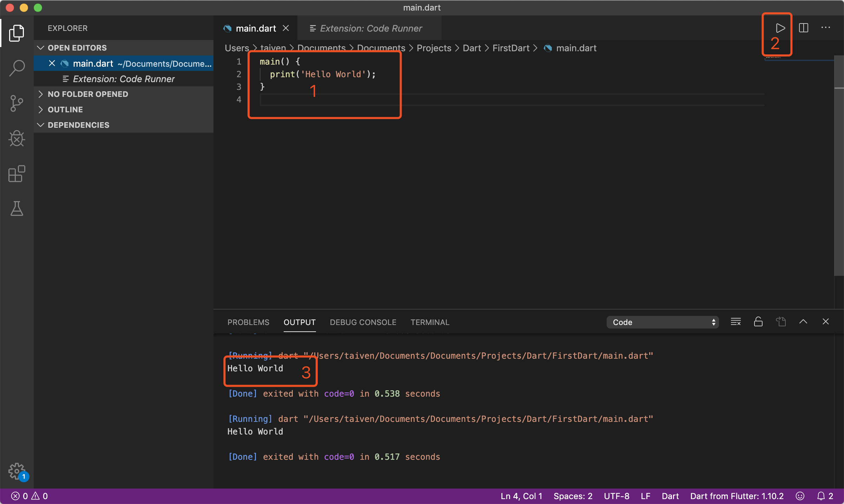The image size is (844, 504).
Task: Switch to the TERMINAL tab
Action: click(430, 322)
